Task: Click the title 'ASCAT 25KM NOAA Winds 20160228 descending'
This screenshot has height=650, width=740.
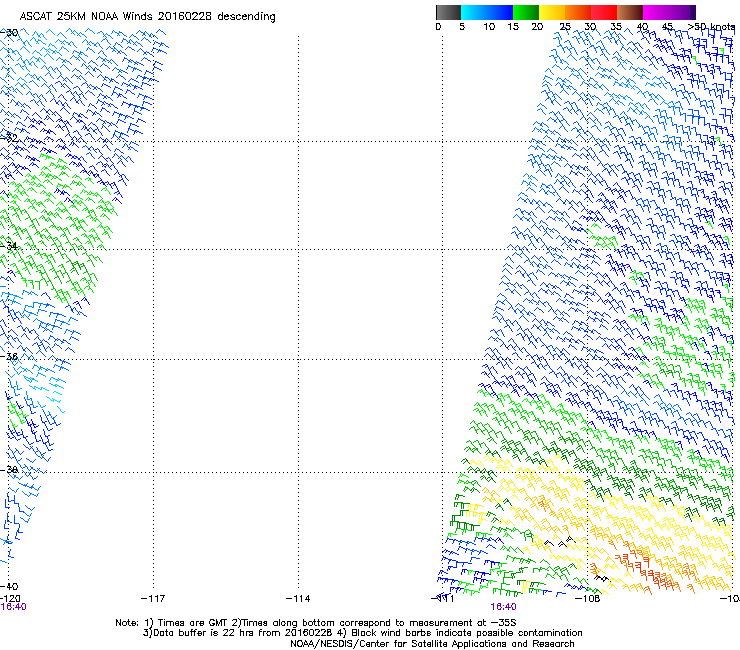Action: (148, 17)
